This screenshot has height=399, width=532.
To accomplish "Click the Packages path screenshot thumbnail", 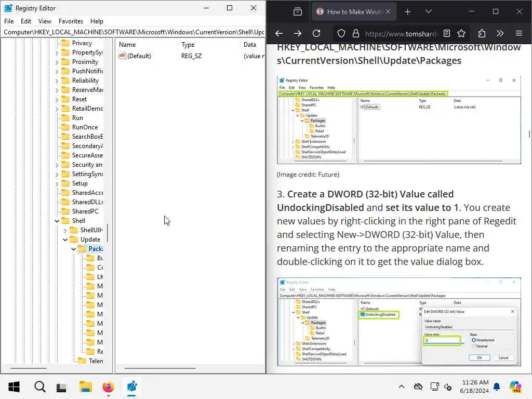I will click(x=398, y=121).
